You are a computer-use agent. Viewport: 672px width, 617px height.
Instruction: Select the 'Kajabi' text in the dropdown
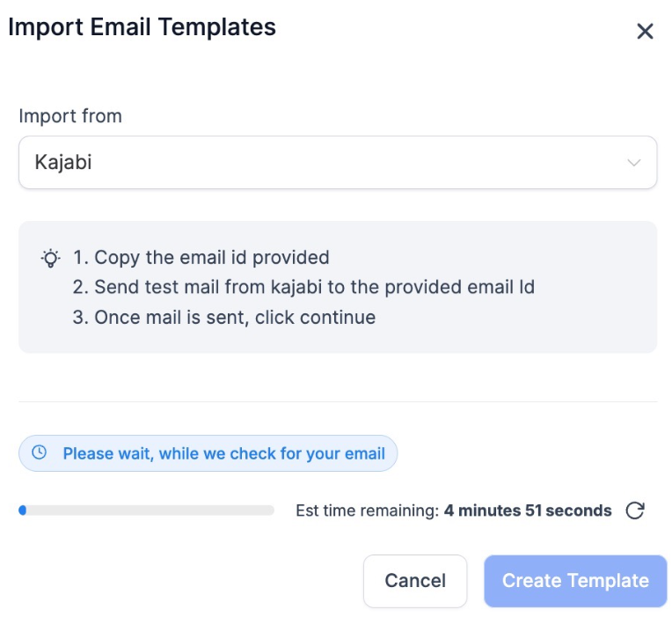pyautogui.click(x=63, y=163)
